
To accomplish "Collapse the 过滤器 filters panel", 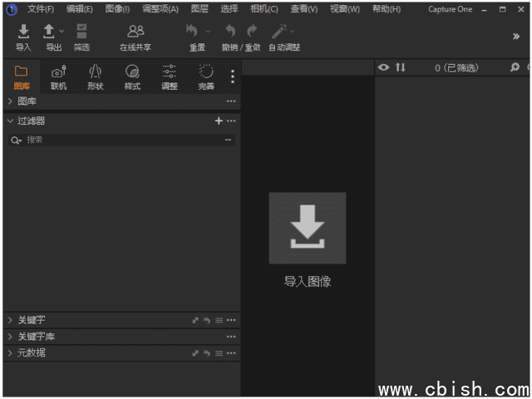I will tap(11, 121).
